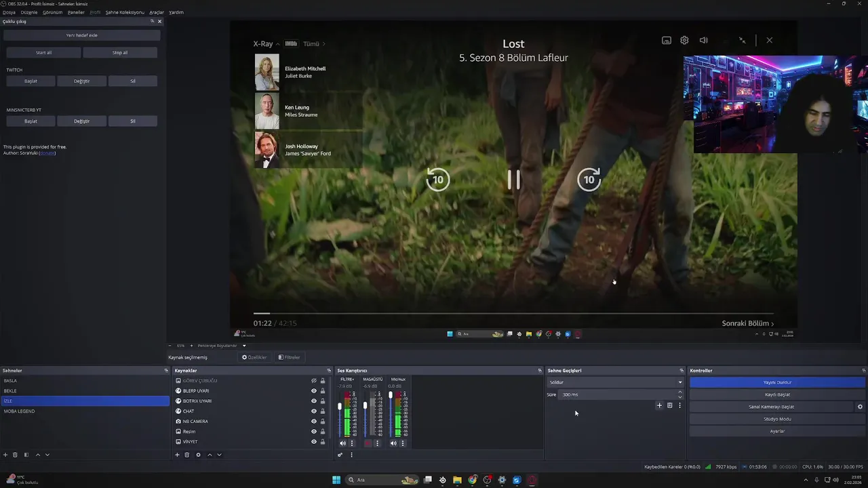Viewport: 868px width, 488px height.
Task: Open Dosya menu
Action: coord(9,12)
